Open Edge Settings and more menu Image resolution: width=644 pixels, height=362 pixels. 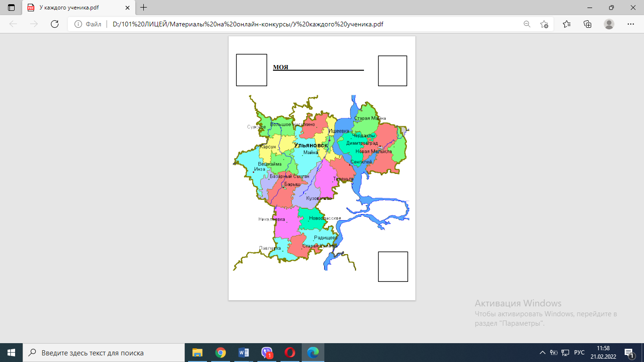pyautogui.click(x=631, y=24)
